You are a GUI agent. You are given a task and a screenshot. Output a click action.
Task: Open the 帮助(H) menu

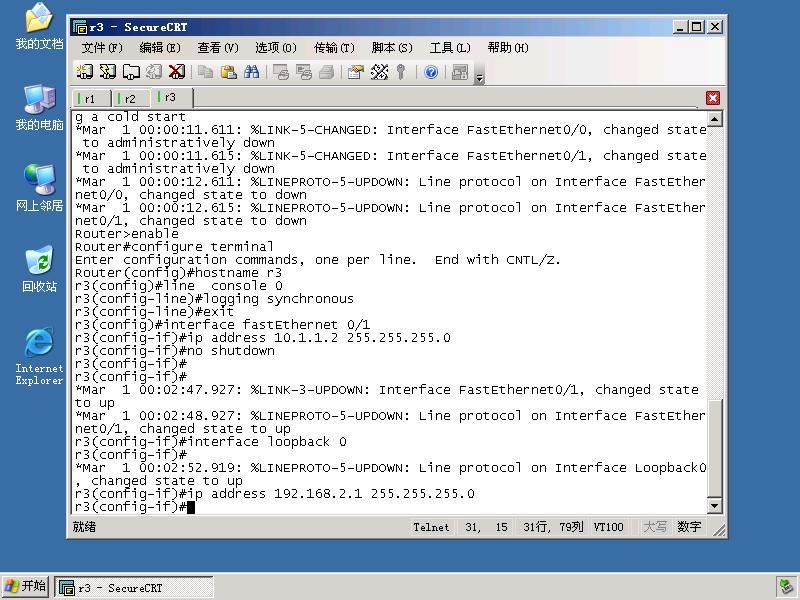508,48
